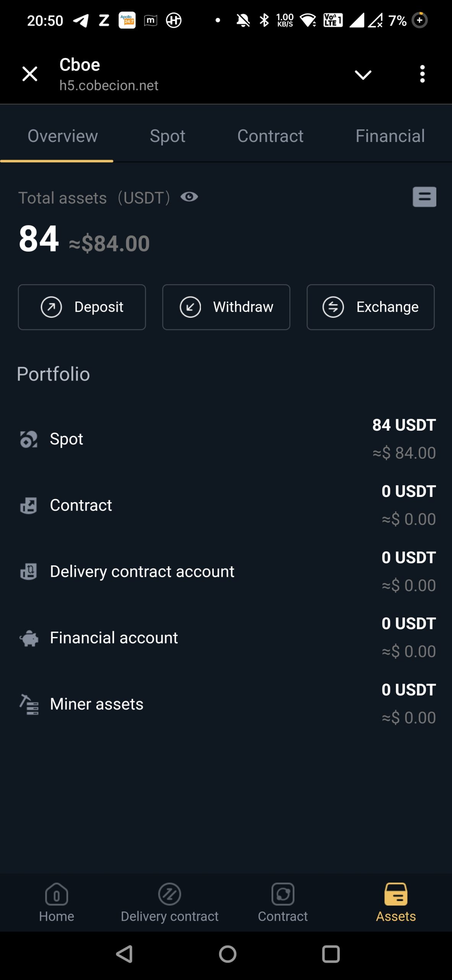The height and width of the screenshot is (980, 452).
Task: Open the Miner assets row
Action: pos(226,704)
